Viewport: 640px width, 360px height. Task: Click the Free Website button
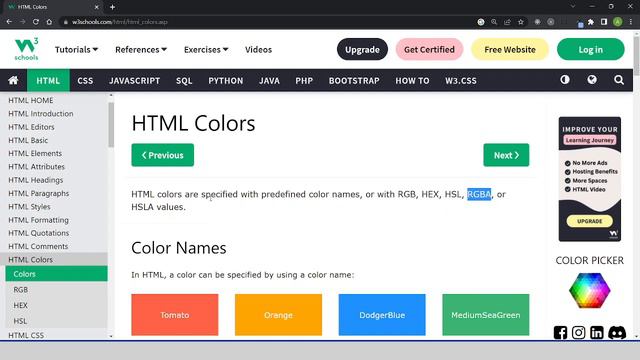(x=510, y=49)
